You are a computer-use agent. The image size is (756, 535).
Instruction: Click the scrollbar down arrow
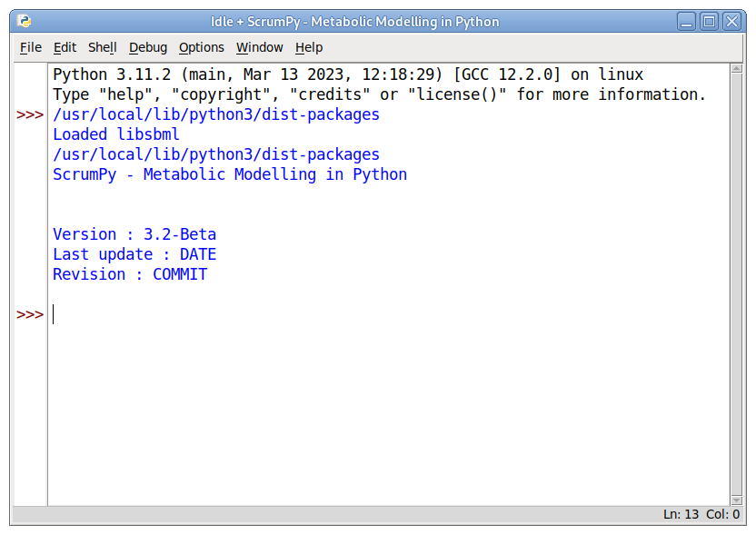(x=736, y=499)
